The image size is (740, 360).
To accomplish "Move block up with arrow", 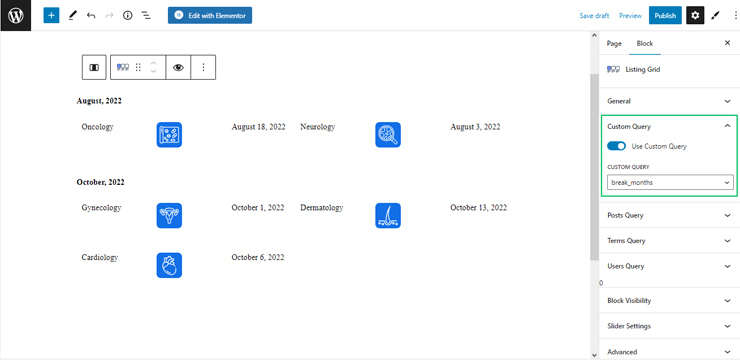I will pyautogui.click(x=153, y=63).
